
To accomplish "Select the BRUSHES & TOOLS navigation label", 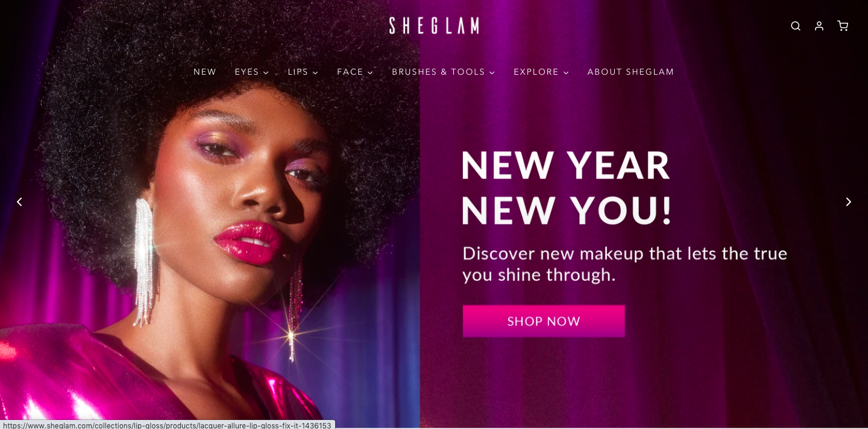I will click(x=438, y=72).
